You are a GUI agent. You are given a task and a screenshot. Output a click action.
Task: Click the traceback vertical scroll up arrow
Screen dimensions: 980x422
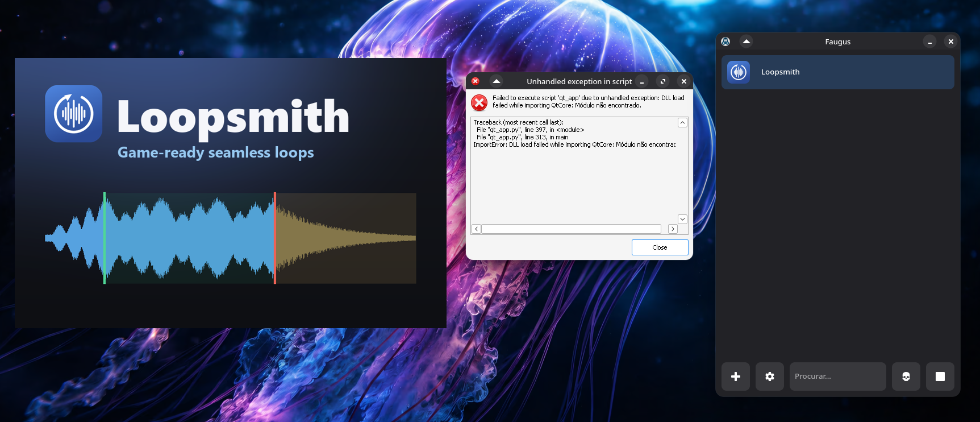click(x=683, y=123)
